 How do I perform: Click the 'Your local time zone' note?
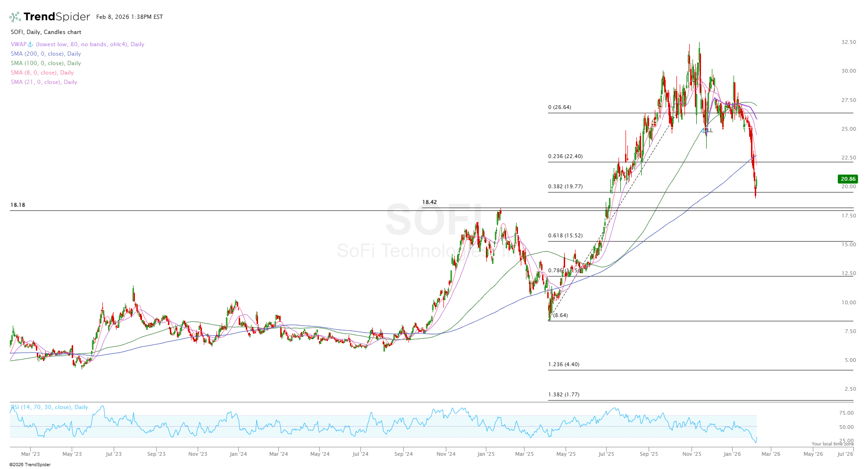tap(833, 444)
